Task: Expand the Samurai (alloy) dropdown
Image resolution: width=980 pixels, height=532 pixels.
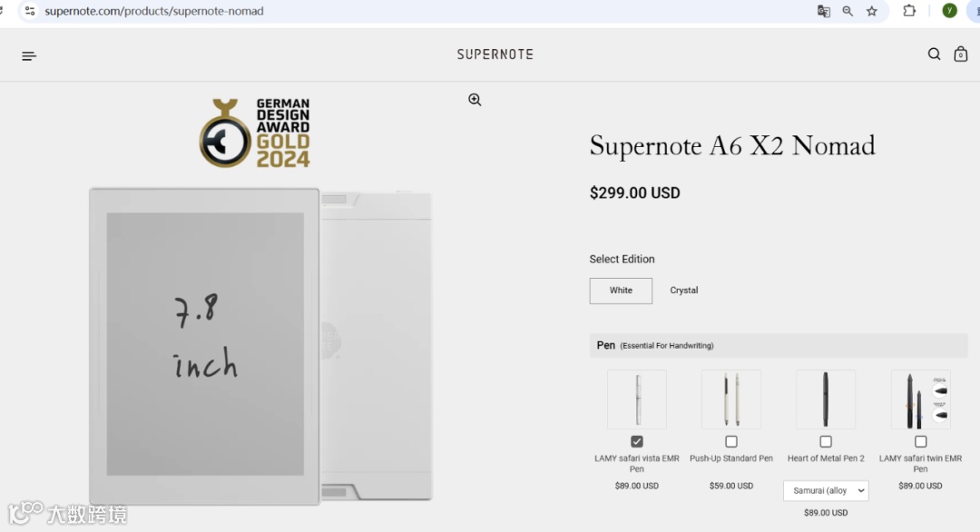Action: (x=826, y=490)
